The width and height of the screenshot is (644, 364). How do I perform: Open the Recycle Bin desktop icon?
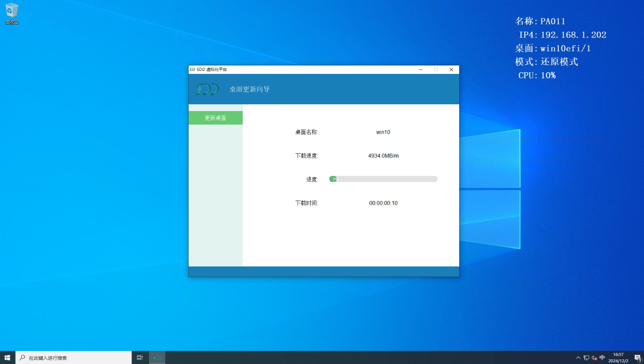click(x=12, y=13)
